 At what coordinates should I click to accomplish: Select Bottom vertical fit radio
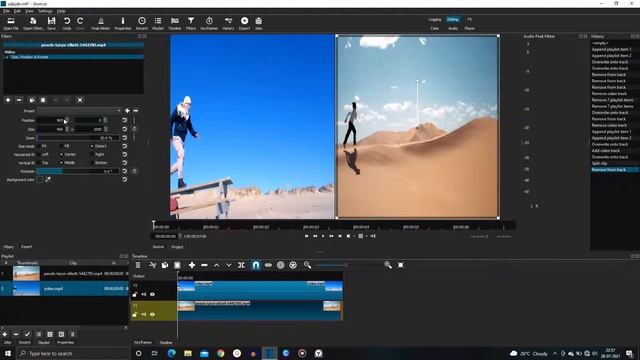[x=92, y=163]
